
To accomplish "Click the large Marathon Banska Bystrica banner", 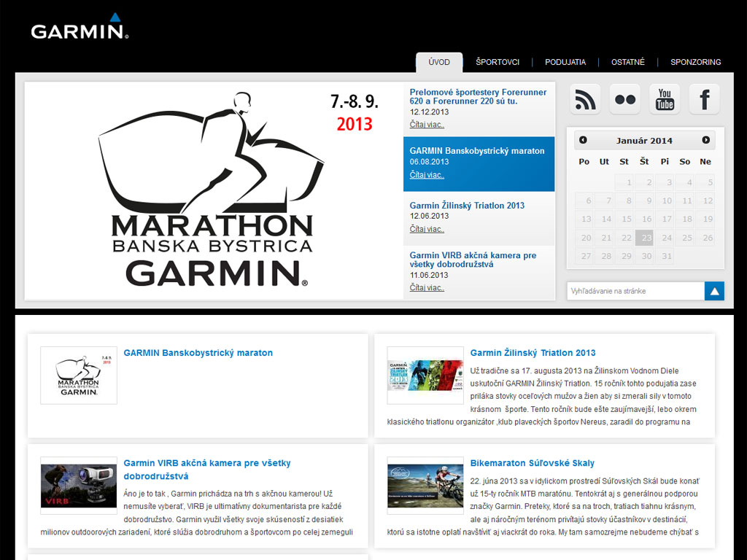I will (214, 190).
